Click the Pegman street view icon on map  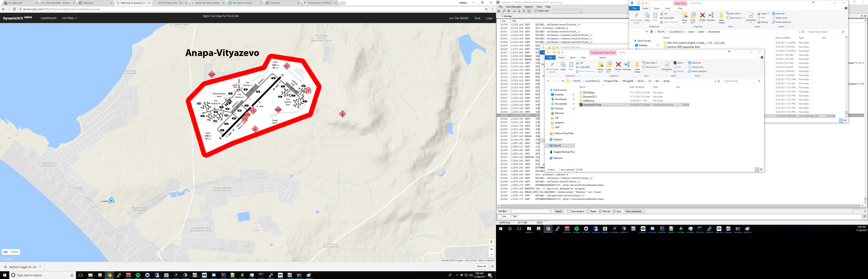tap(491, 242)
